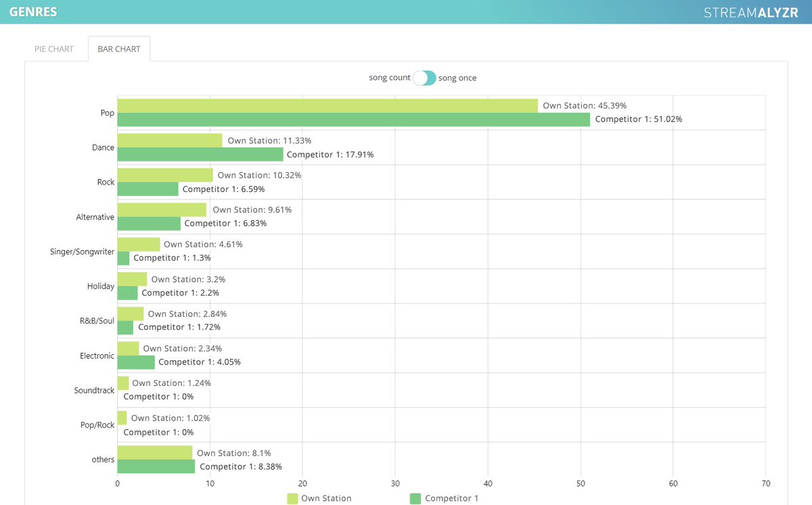Click 'Own Station: 1.02%' data label
The image size is (812, 505).
tap(171, 418)
